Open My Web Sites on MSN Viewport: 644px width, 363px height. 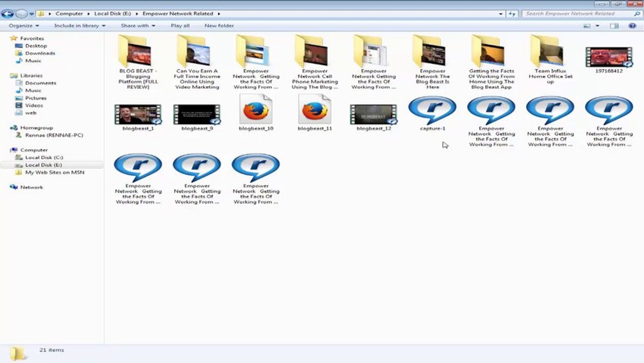click(54, 172)
